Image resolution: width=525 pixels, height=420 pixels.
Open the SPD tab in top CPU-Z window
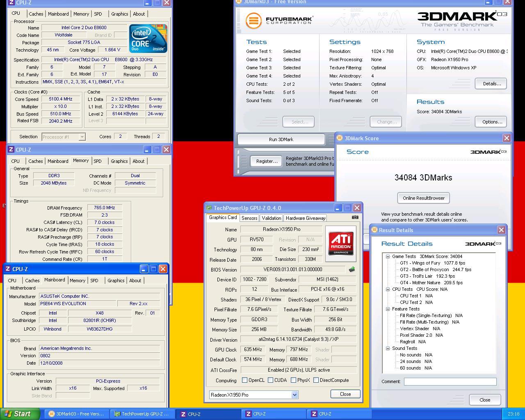tap(98, 14)
